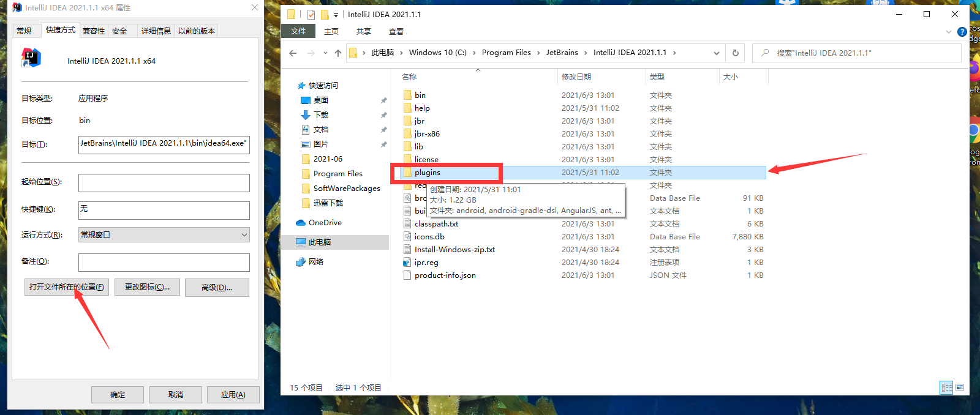Click the ipr.reg registry file icon

[407, 262]
